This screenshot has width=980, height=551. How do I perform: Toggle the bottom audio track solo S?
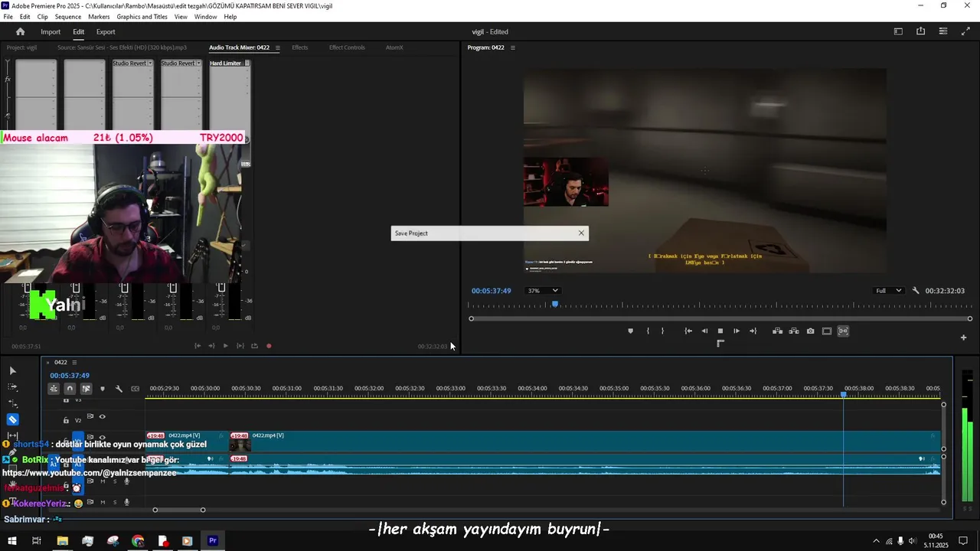[x=115, y=502]
